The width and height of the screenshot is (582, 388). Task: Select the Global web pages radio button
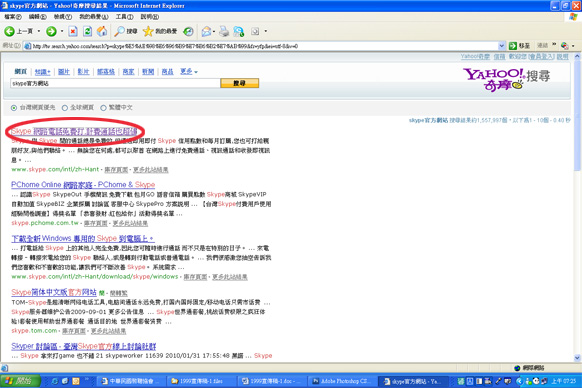click(65, 108)
